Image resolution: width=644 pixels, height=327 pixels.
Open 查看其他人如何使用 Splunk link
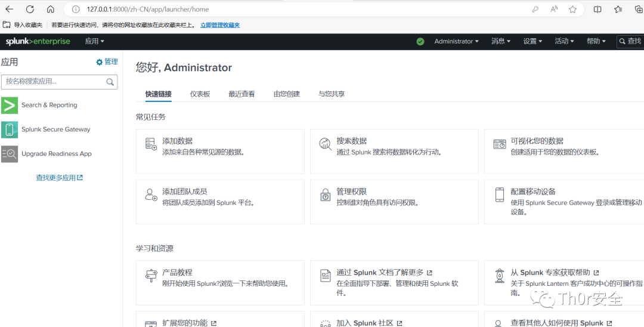click(561, 323)
